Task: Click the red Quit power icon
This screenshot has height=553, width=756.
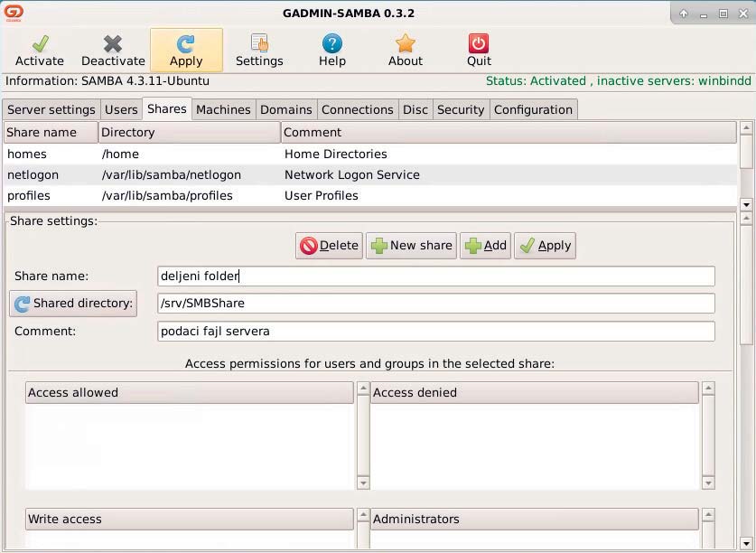Action: (479, 43)
